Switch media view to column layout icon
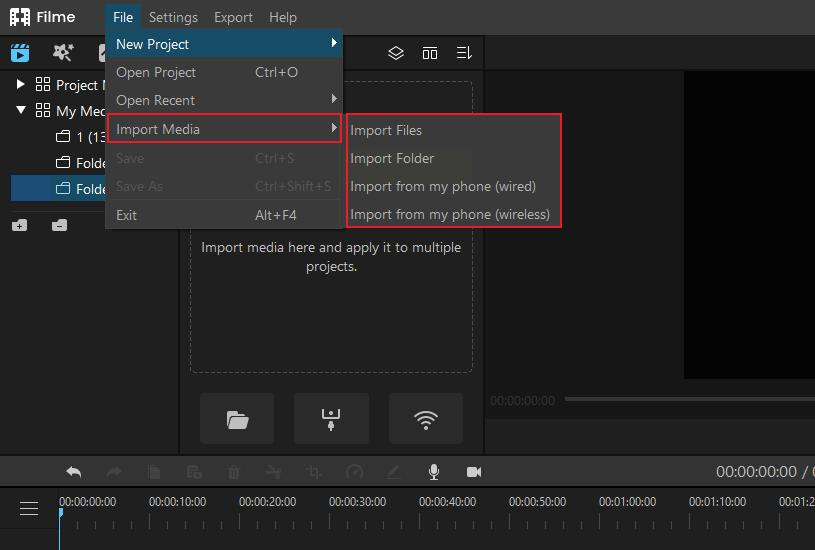Viewport: 815px width, 550px height. pos(430,53)
